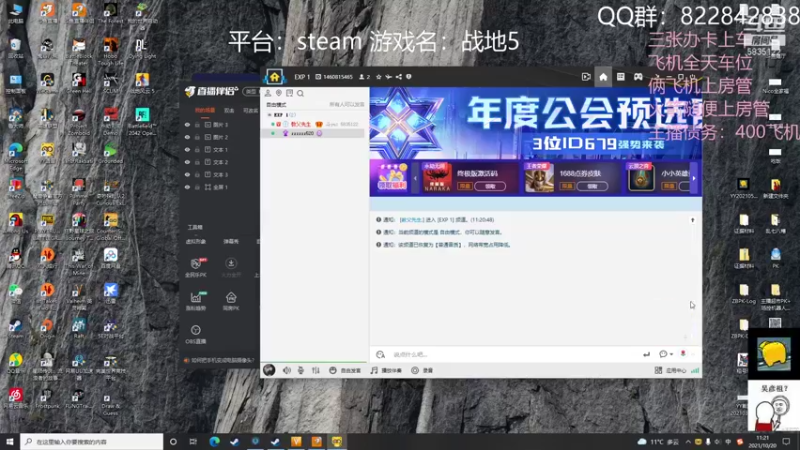This screenshot has height=450, width=800.
Task: Open Task View on the taskbar
Action: click(193, 441)
